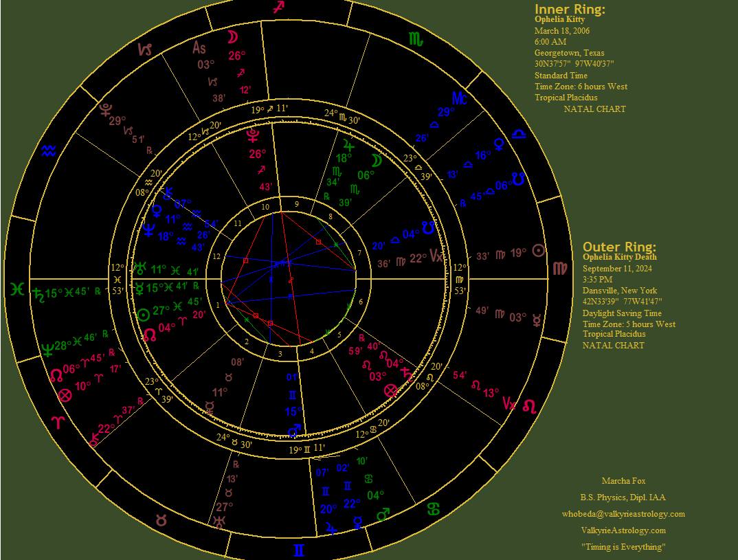Click the Aries glyph on outer rim
738x560 pixels.
pyautogui.click(x=57, y=421)
